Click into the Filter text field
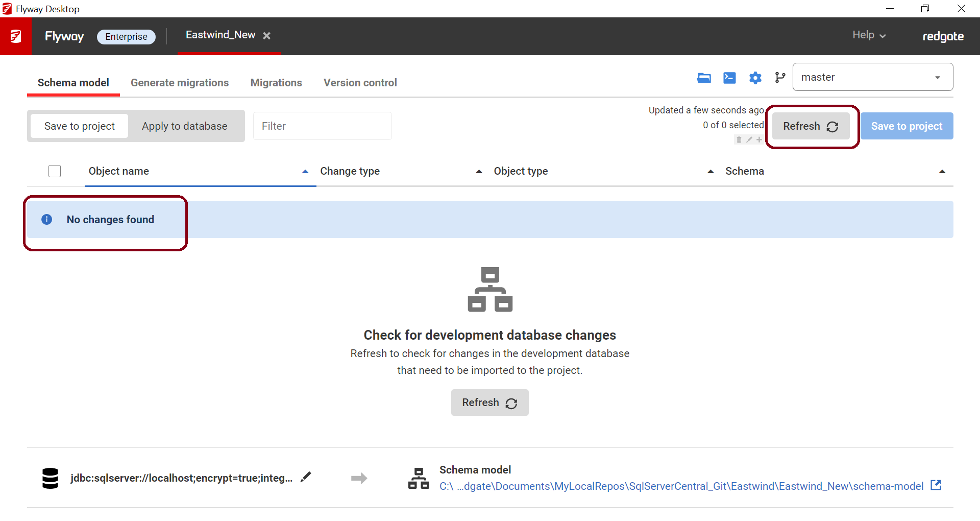This screenshot has height=521, width=980. point(322,126)
